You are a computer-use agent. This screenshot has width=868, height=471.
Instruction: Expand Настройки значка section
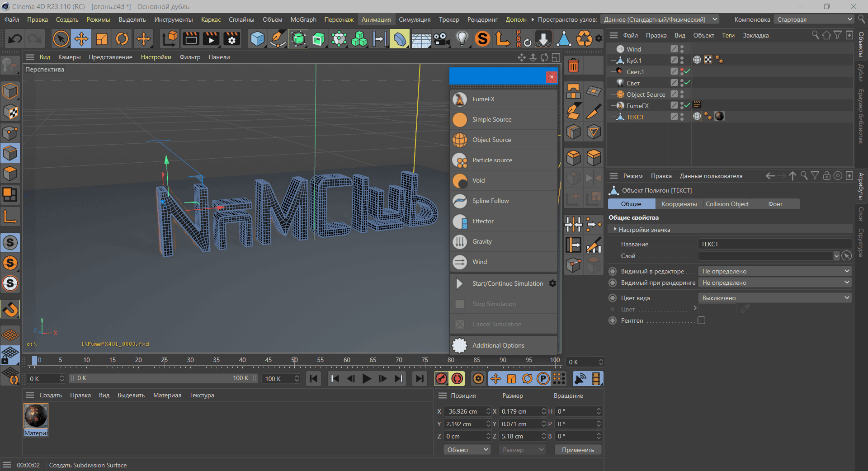[615, 230]
